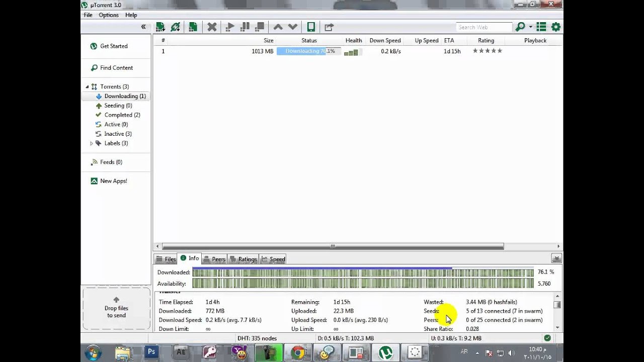This screenshot has height=362, width=644.
Task: Open the Windows Start button
Action: click(94, 353)
